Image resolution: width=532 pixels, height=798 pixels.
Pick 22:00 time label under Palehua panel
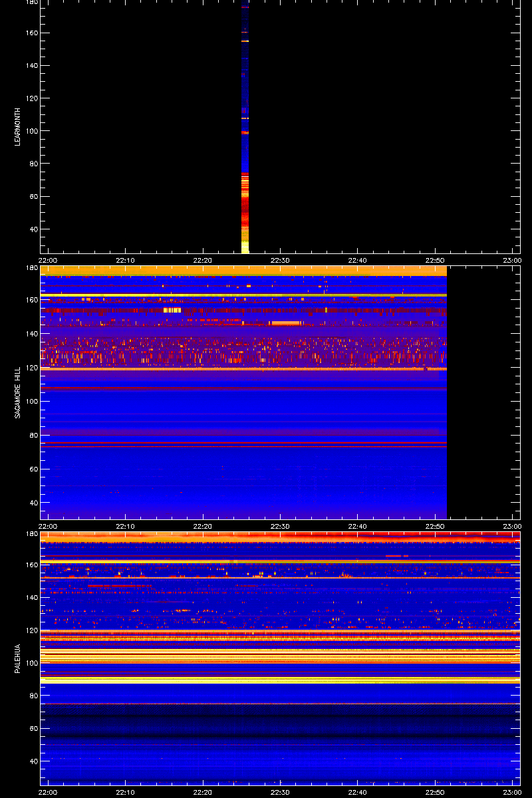click(x=48, y=792)
